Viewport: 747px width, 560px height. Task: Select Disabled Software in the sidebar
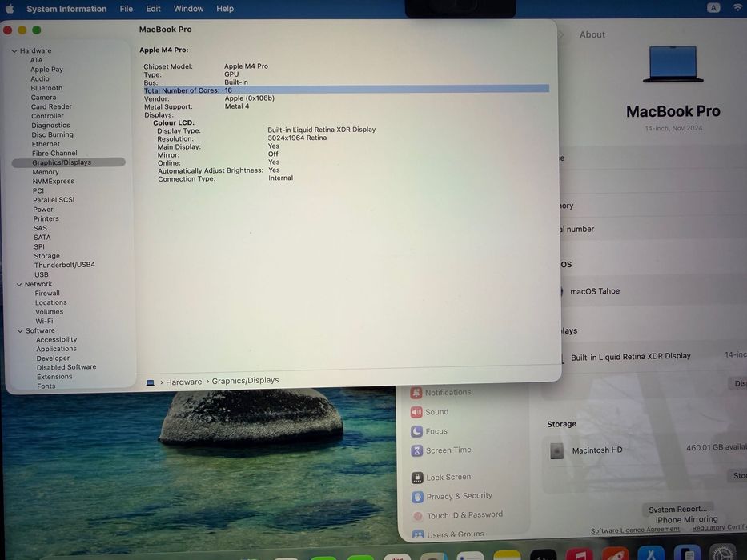(x=66, y=367)
